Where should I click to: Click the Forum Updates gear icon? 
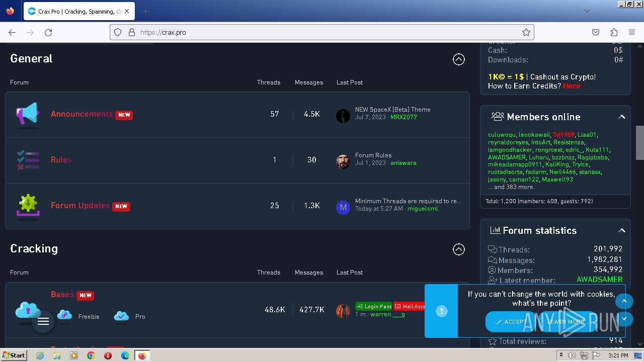[28, 206]
